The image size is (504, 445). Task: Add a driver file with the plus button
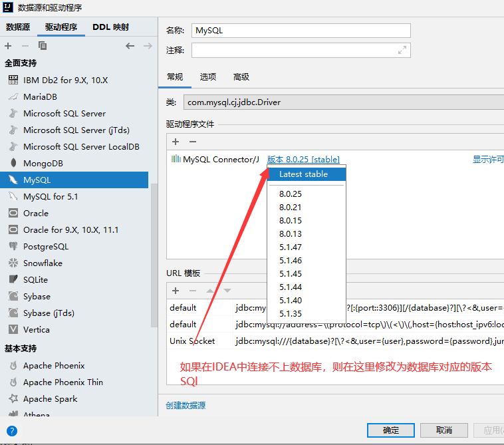[x=176, y=142]
